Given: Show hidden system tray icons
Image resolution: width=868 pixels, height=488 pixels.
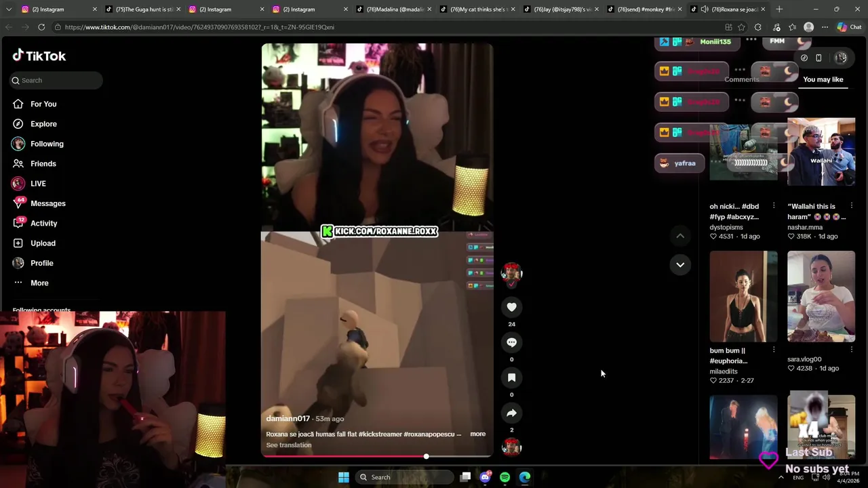Looking at the screenshot, I should tap(781, 477).
